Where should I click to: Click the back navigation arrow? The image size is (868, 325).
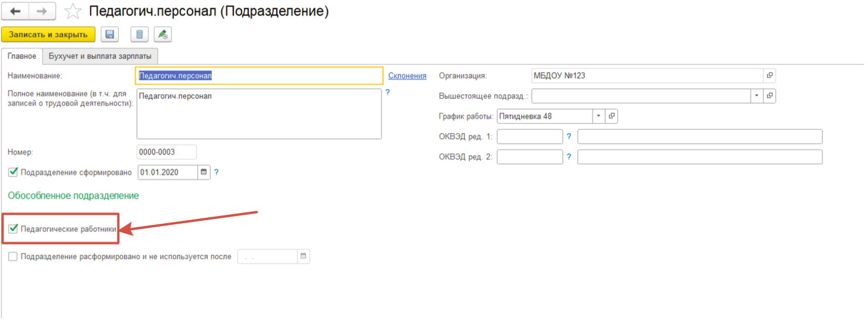(16, 12)
